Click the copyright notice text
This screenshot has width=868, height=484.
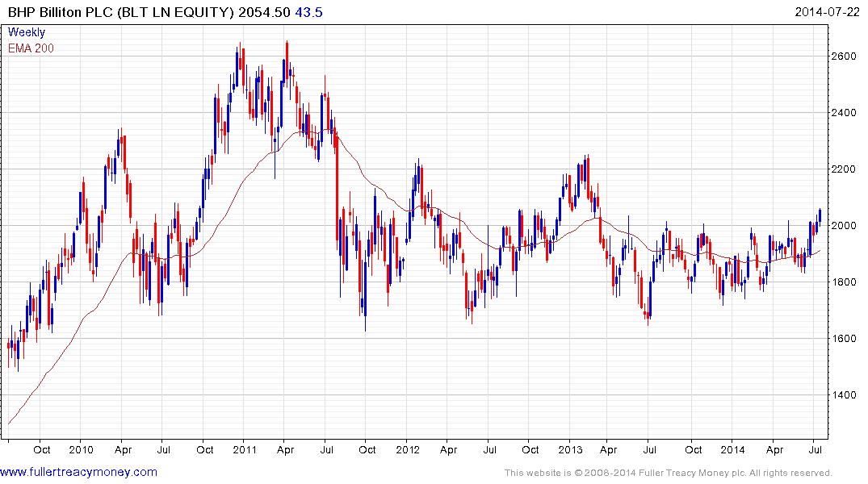pyautogui.click(x=669, y=473)
